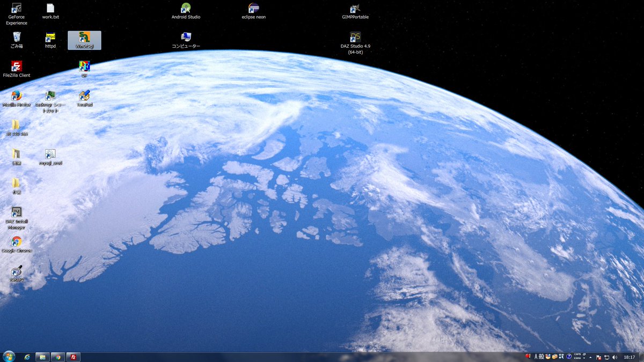Image resolution: width=644 pixels, height=362 pixels.
Task: Open the network status tray icon
Action: pyautogui.click(x=606, y=357)
